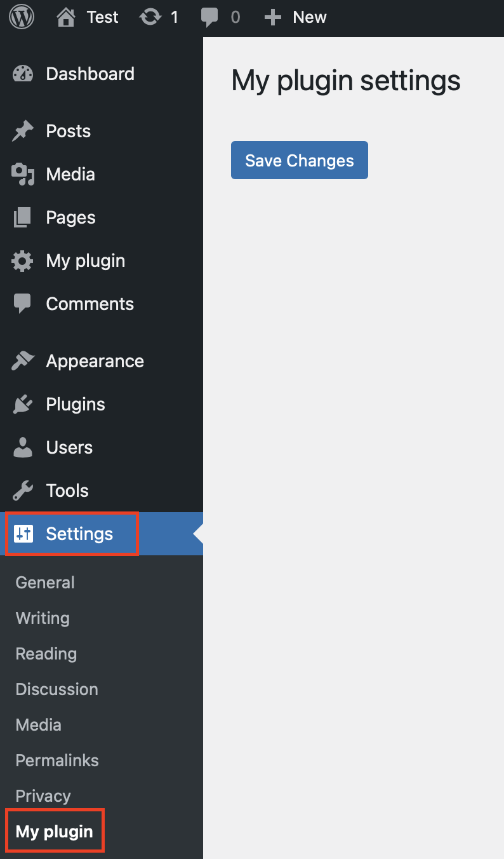504x859 pixels.
Task: Click the Media camera icon
Action: coord(22,175)
